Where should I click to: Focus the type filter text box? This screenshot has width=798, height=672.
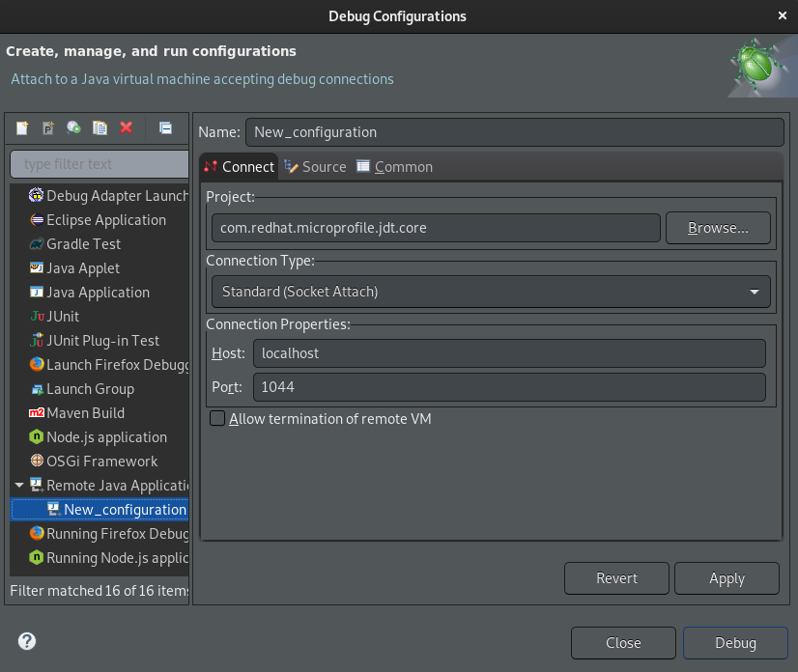[x=100, y=164]
